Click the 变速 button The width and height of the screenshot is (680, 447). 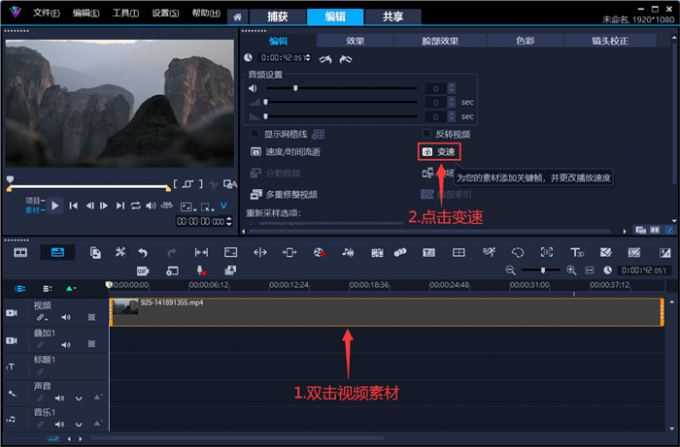coord(439,152)
